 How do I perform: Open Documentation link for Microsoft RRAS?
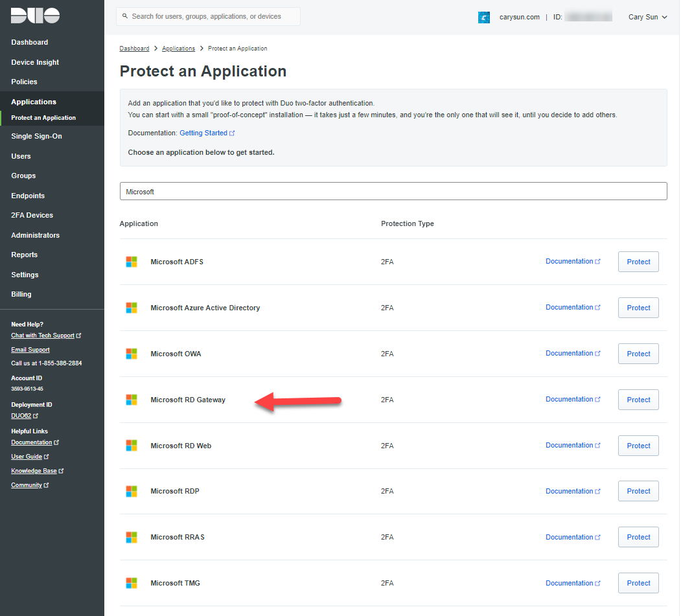click(x=573, y=537)
